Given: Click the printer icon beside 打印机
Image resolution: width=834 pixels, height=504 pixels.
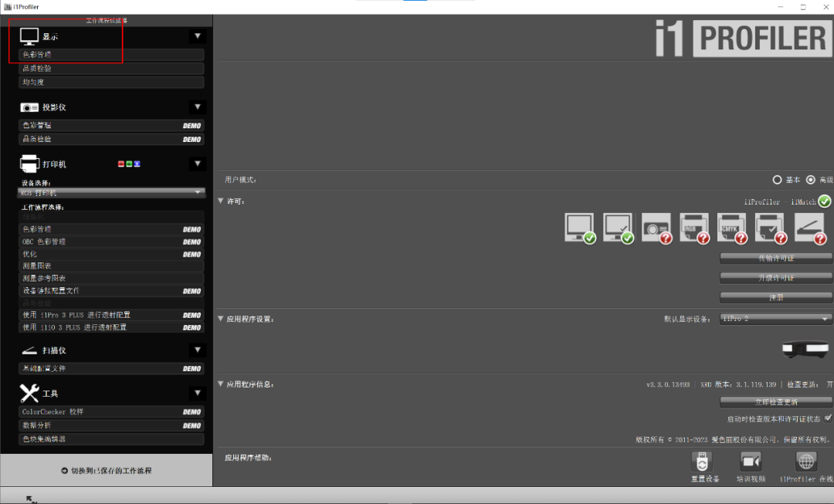Looking at the screenshot, I should [29, 164].
